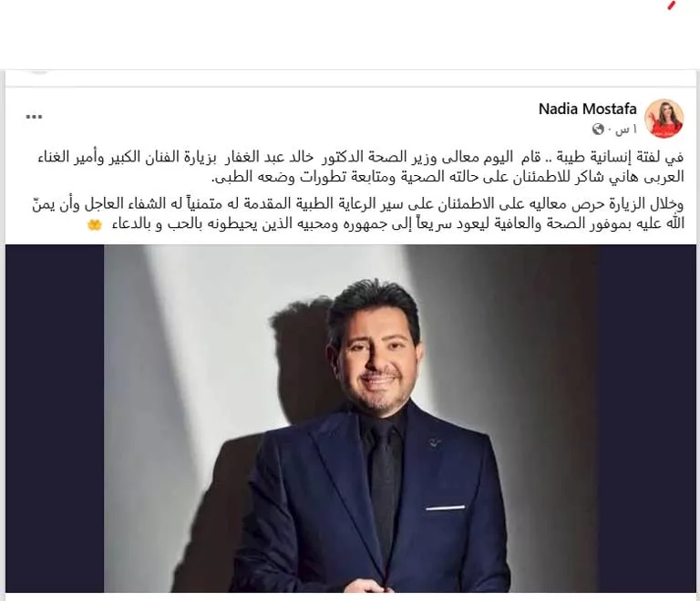Click the first paragraph starting 'في لفتة إنسانية'
The image size is (700, 601).
360,167
